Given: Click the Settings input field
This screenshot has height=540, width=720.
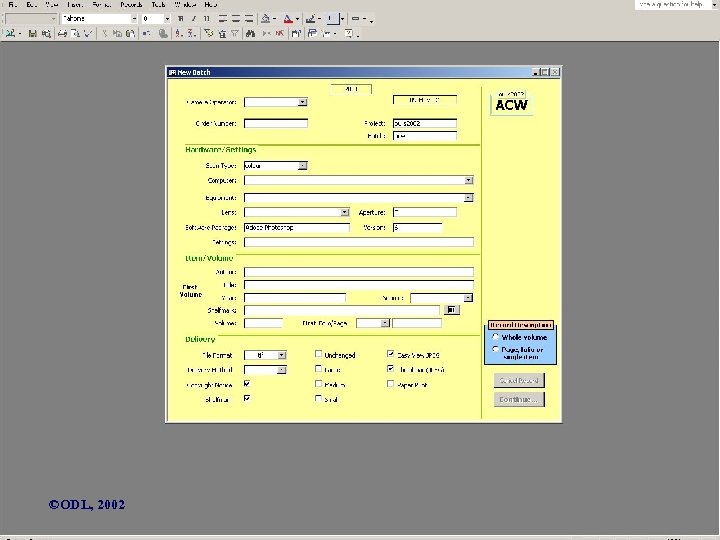Looking at the screenshot, I should [x=359, y=242].
